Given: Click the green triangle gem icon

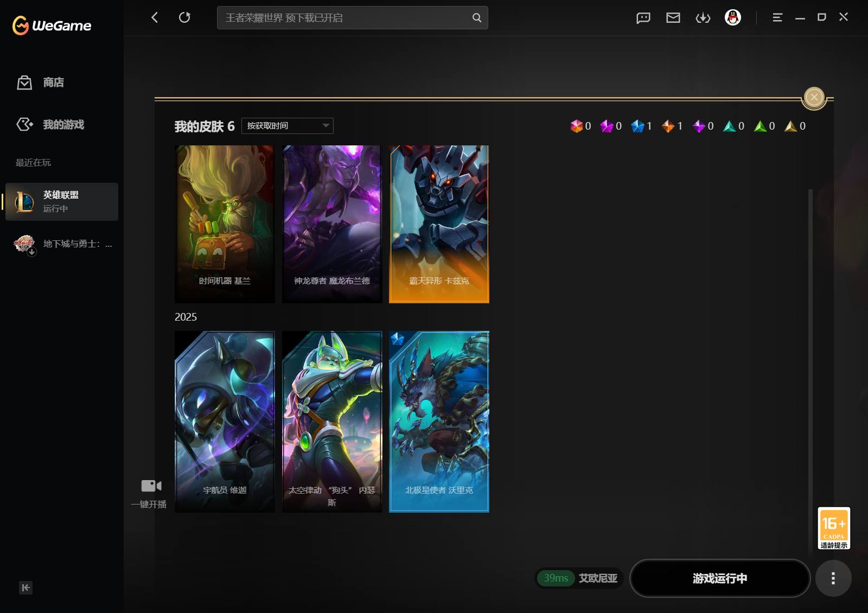Looking at the screenshot, I should point(760,126).
